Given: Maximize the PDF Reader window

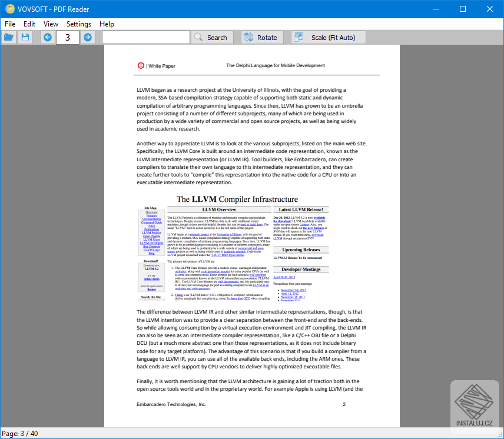Looking at the screenshot, I should point(463,9).
